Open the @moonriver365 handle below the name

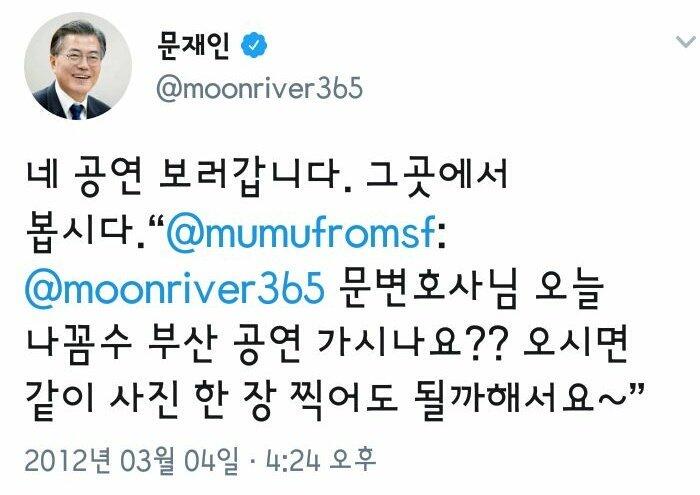click(259, 88)
